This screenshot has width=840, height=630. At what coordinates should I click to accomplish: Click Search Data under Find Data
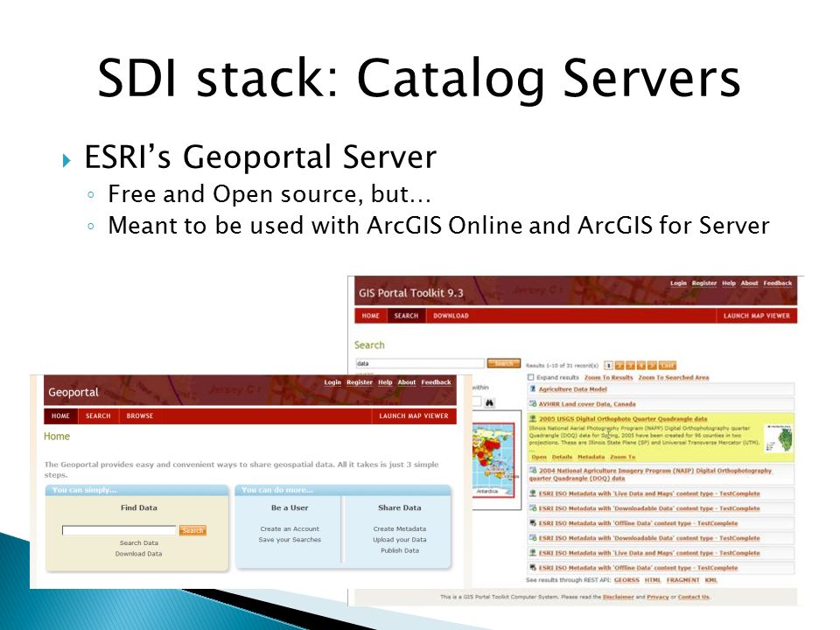tap(139, 543)
